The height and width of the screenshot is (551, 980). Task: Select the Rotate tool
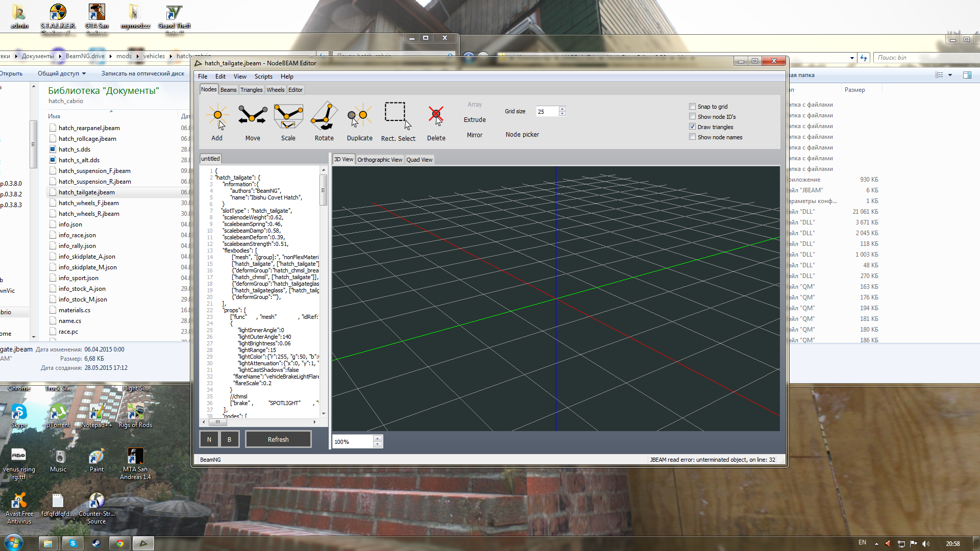324,121
